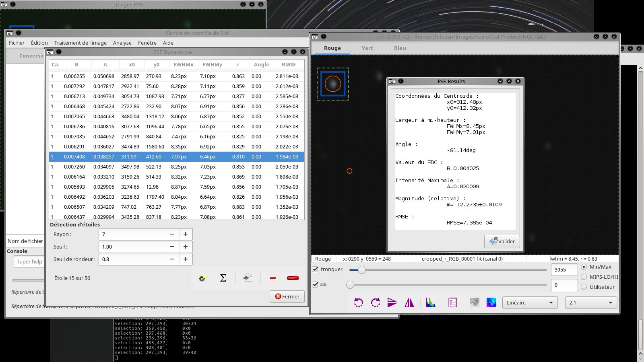Open the PSF Dynamique window menu icon
This screenshot has width=644, height=362.
coord(50,52)
